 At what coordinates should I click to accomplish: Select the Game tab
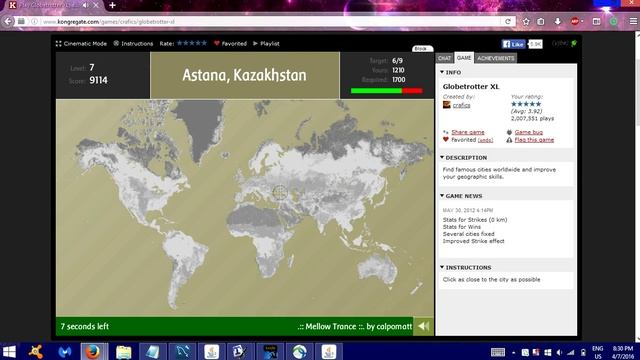[464, 58]
